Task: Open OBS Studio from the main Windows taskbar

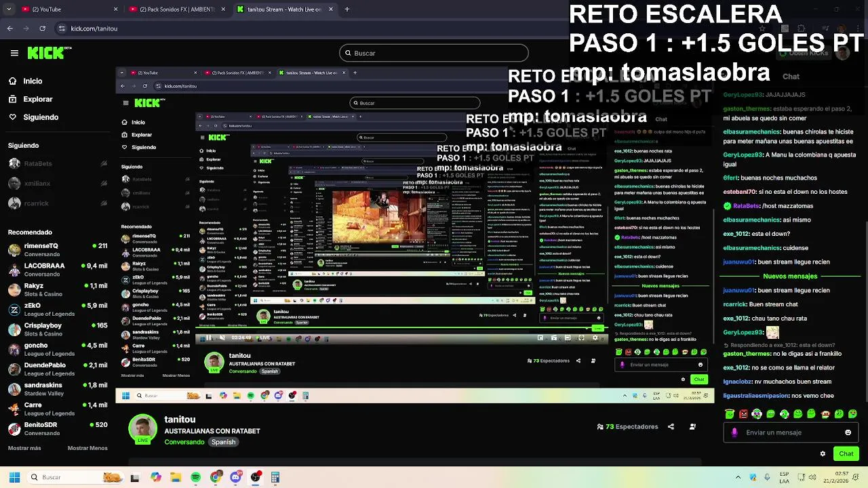Action: click(256, 477)
